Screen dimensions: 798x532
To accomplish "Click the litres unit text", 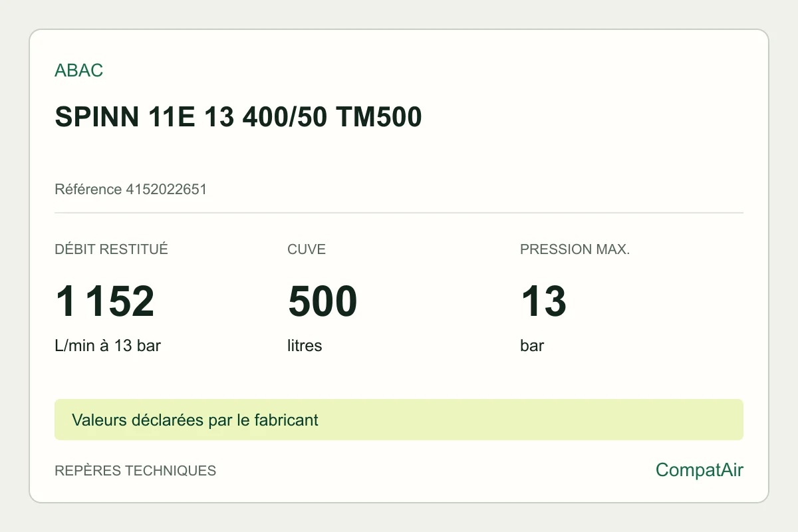I will tap(305, 346).
